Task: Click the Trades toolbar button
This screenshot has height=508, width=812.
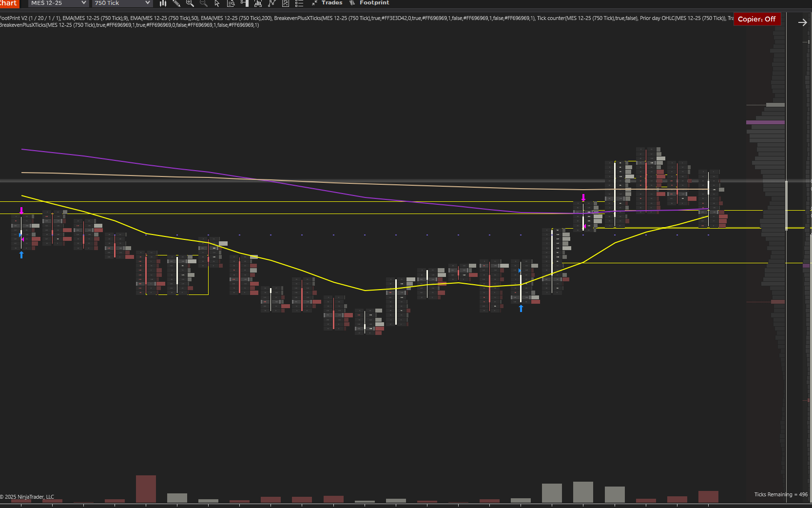Action: pos(332,3)
